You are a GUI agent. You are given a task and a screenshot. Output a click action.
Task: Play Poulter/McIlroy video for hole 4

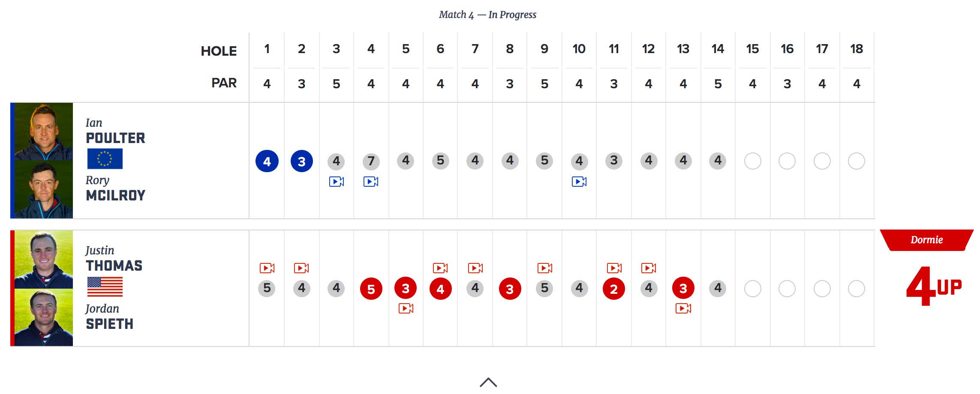click(x=371, y=182)
